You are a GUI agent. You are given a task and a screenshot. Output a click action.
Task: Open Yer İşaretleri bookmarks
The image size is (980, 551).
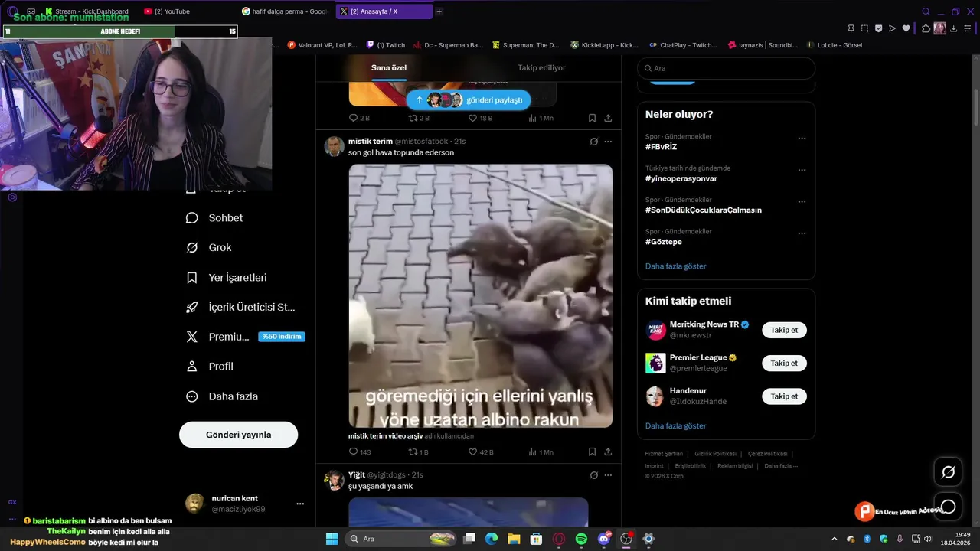(x=226, y=278)
